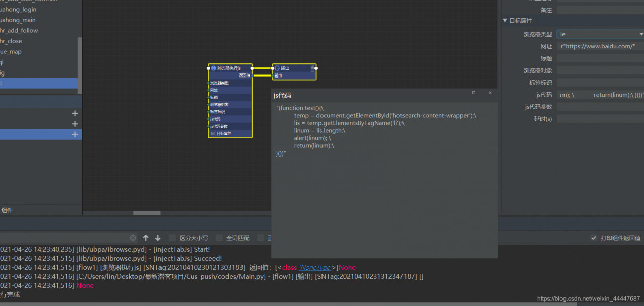This screenshot has width=644, height=306.
Task: Click the 网址 field with baidu URL
Action: [x=600, y=46]
